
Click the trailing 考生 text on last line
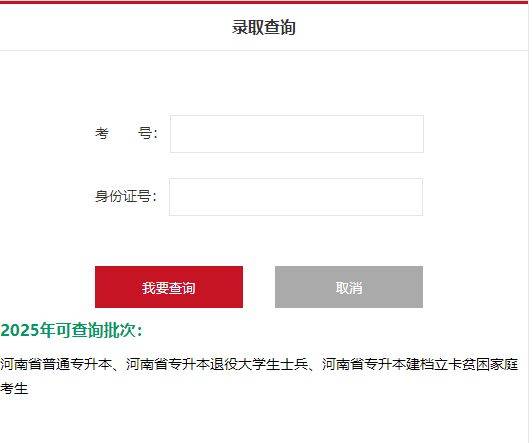14,388
